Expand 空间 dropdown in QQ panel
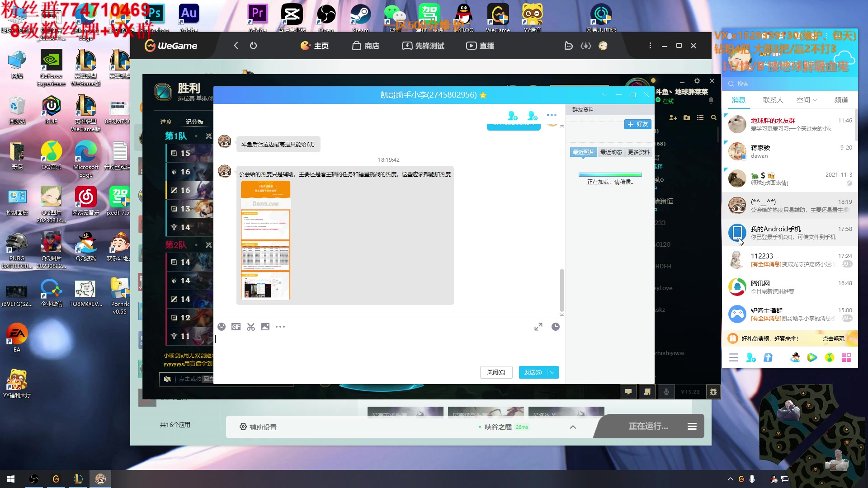 pyautogui.click(x=815, y=100)
